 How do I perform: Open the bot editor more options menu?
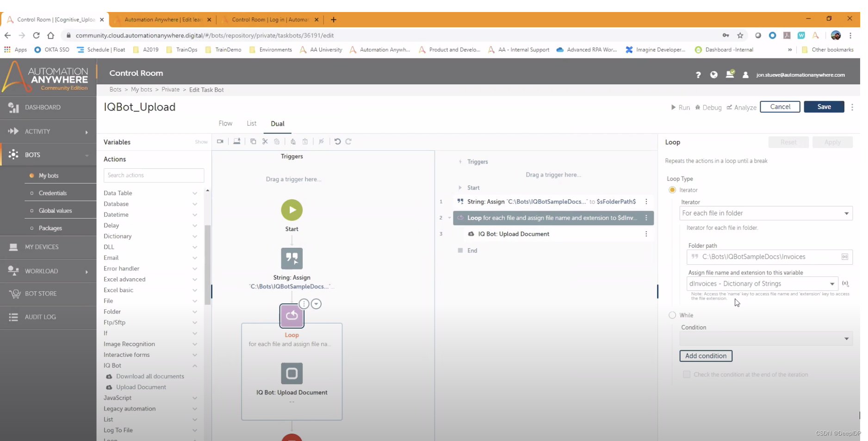point(852,107)
